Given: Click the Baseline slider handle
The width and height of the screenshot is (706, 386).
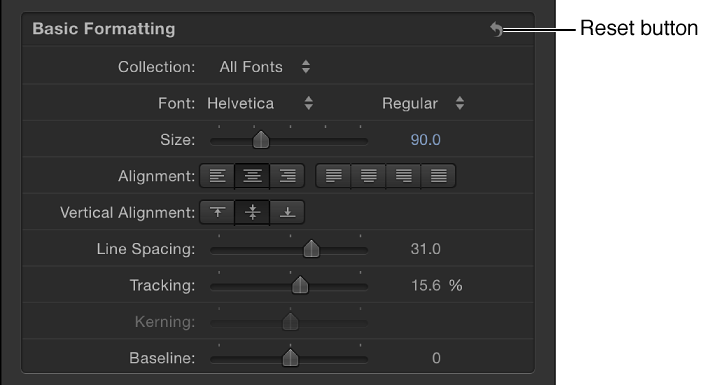Looking at the screenshot, I should click(x=290, y=358).
